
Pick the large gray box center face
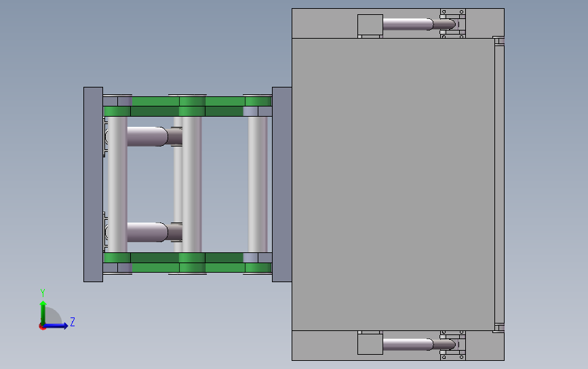point(393,184)
